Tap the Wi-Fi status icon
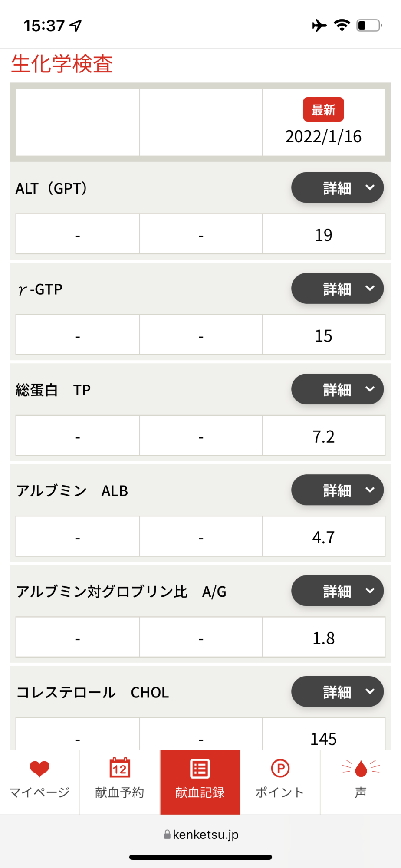This screenshot has height=868, width=401. (342, 26)
